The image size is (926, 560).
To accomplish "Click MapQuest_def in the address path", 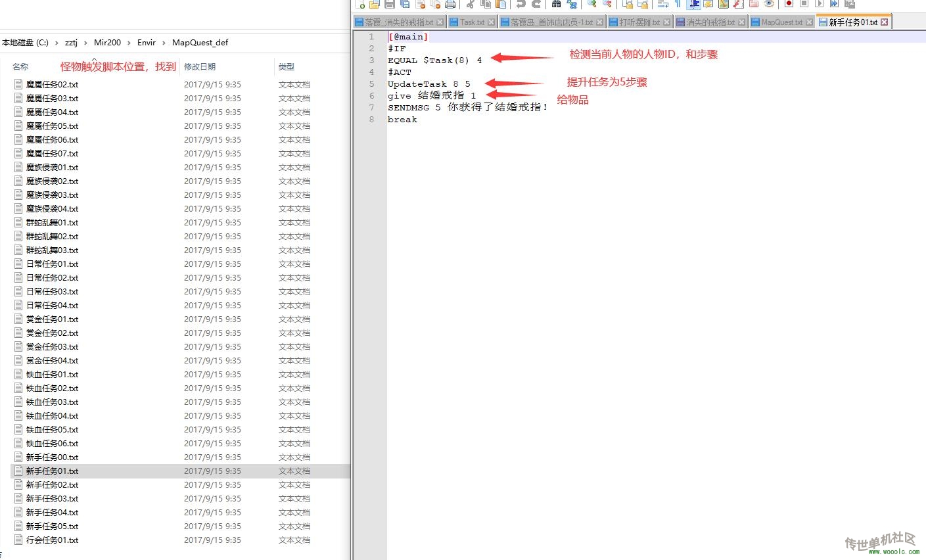I will (x=200, y=43).
